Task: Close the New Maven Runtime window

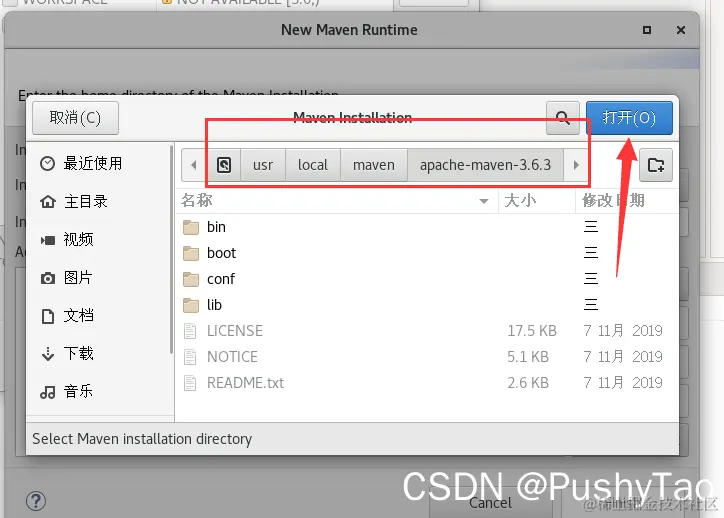Action: pos(681,30)
